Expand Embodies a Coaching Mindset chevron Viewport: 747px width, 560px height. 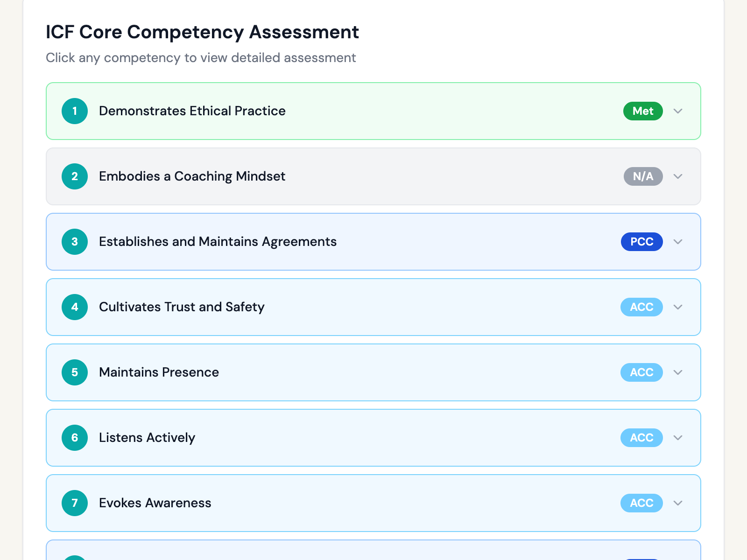pos(678,176)
